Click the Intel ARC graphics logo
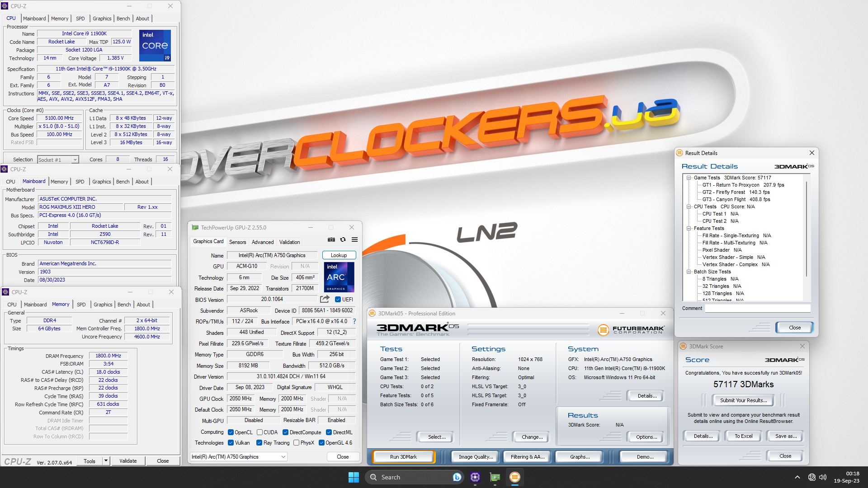This screenshot has height=488, width=868. point(339,277)
